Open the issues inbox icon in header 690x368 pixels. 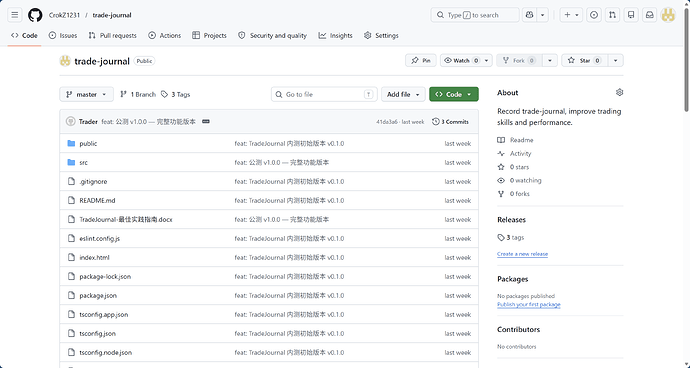[x=594, y=15]
